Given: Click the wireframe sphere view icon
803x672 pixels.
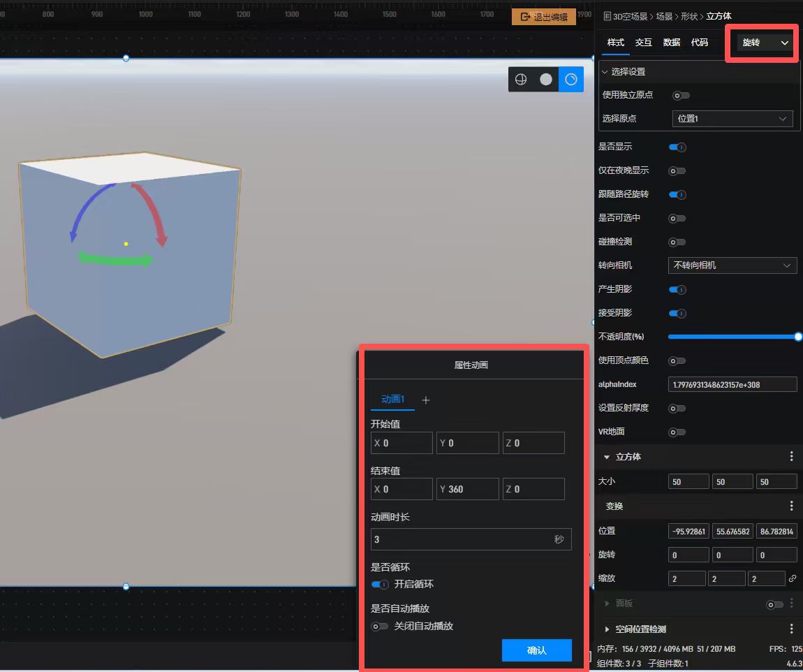Looking at the screenshot, I should [x=521, y=80].
